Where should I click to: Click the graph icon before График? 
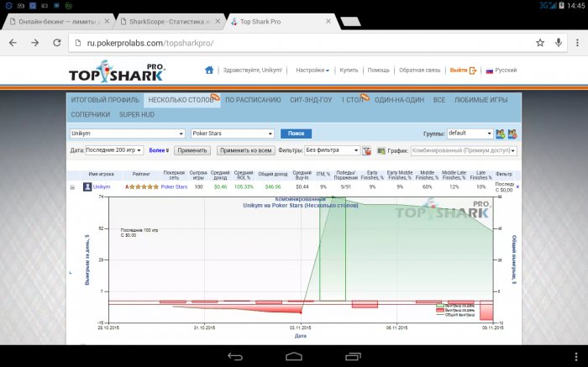point(381,150)
